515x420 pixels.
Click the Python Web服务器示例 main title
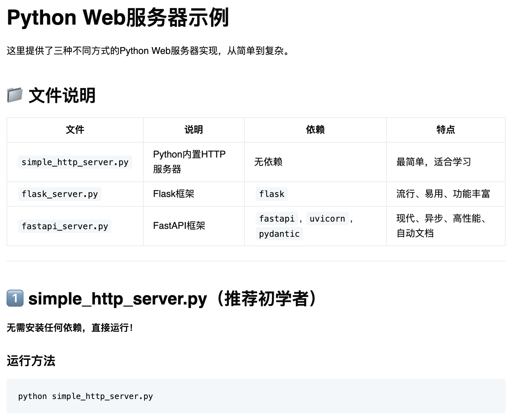(118, 17)
